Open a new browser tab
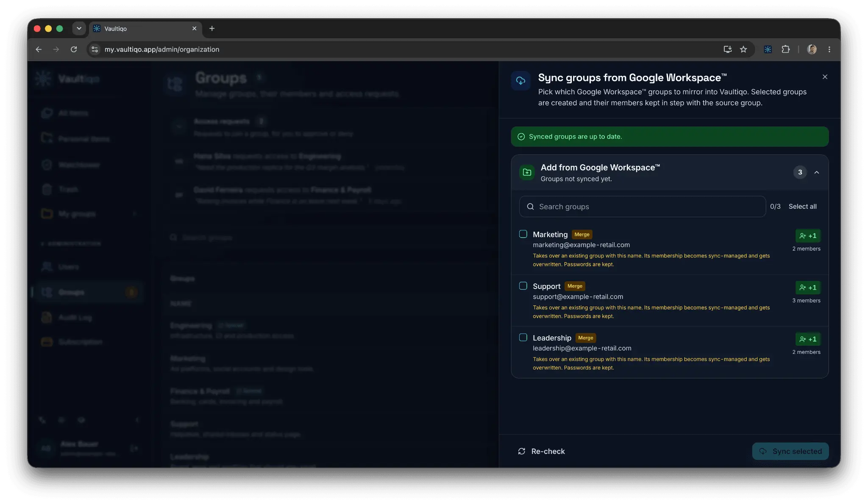Viewport: 868px width, 504px height. tap(212, 28)
